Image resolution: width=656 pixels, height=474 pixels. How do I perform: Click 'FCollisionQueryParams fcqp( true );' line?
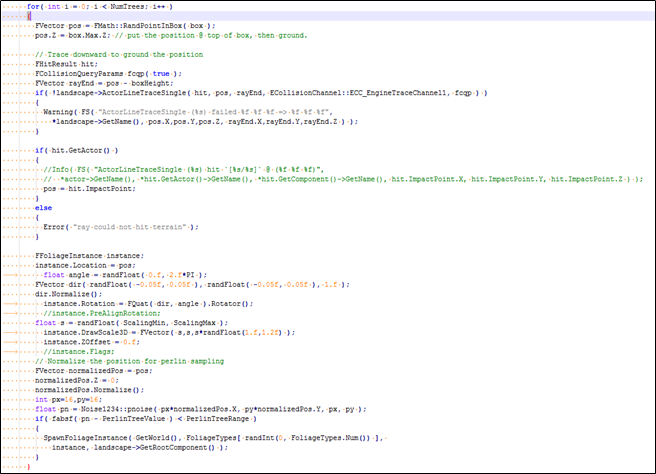tap(108, 74)
